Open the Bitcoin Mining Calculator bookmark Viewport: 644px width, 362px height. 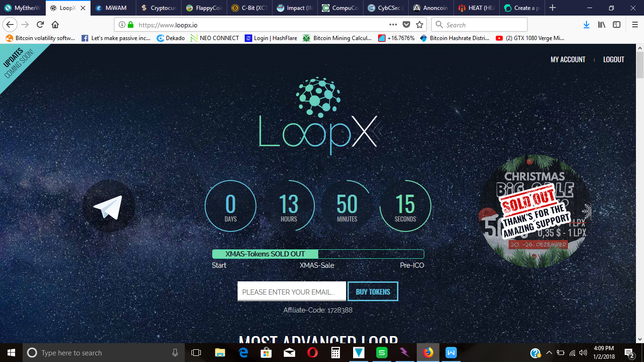click(338, 38)
